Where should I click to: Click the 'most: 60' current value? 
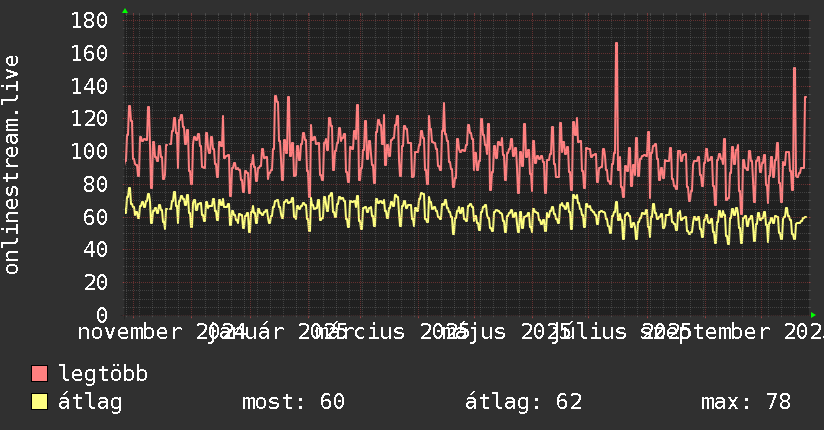[293, 402]
